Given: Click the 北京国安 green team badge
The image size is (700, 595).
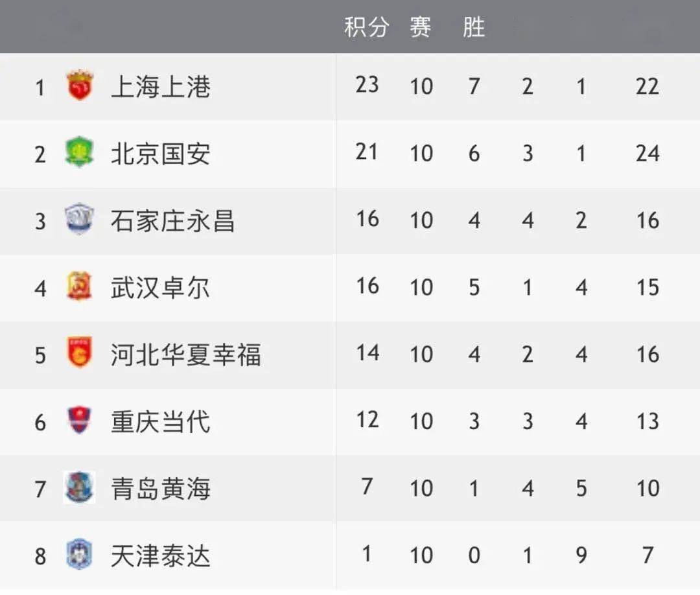Looking at the screenshot, I should coord(79,152).
